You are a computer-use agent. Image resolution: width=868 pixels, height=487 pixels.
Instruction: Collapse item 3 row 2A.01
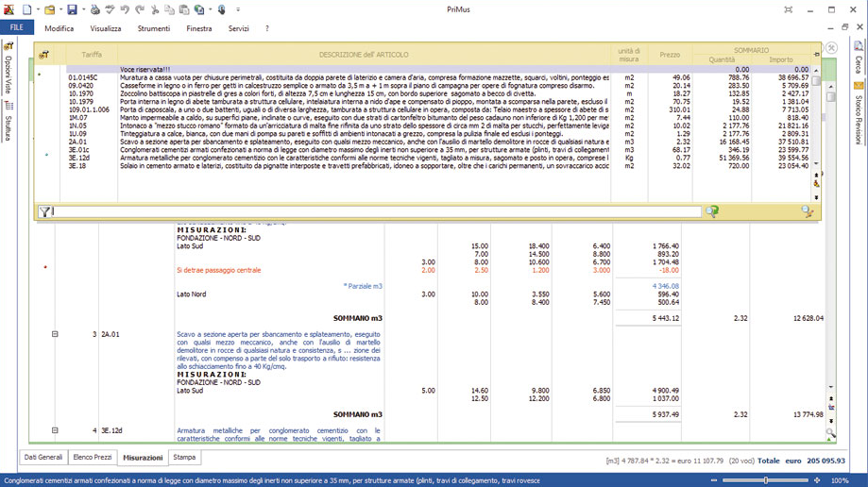tap(55, 334)
